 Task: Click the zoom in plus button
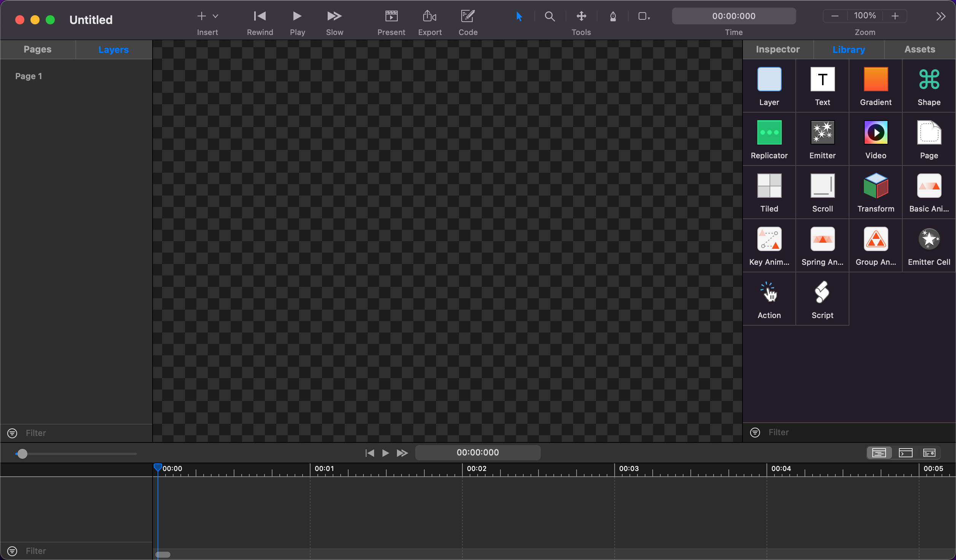[x=895, y=16]
